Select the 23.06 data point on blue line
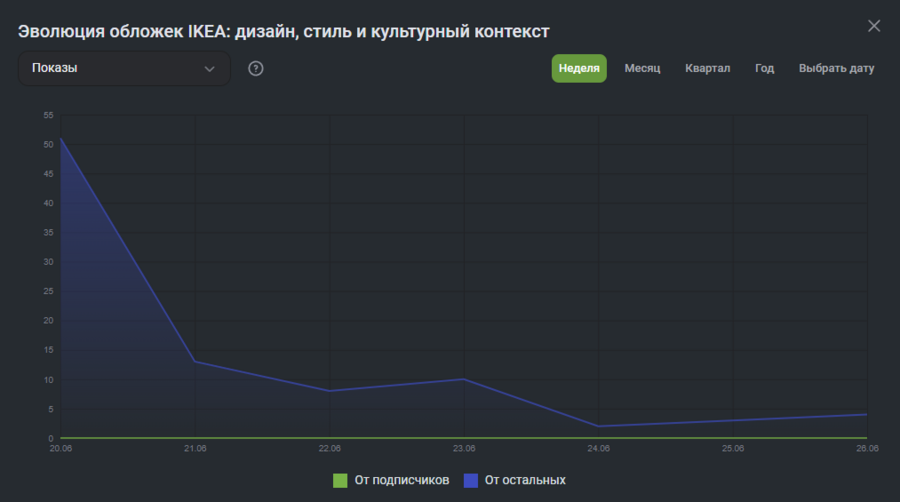This screenshot has height=502, width=900. [464, 379]
